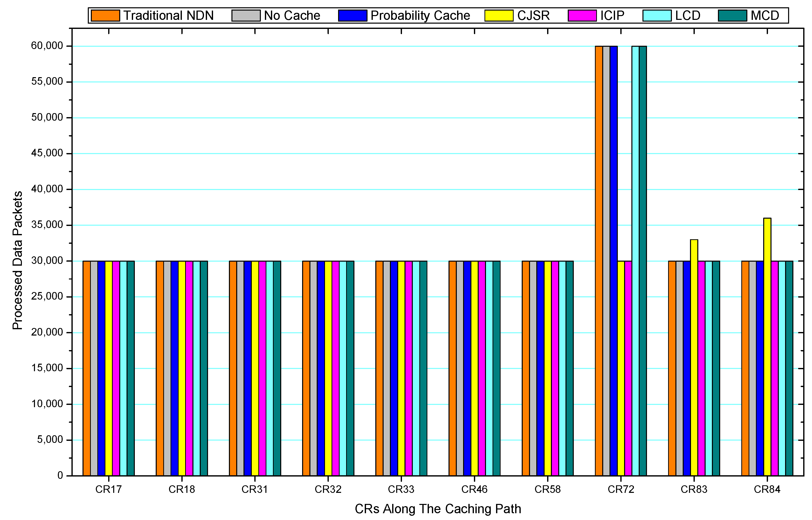
Task: Select the orange Traditional NDN bar at CR72
Action: click(x=599, y=261)
